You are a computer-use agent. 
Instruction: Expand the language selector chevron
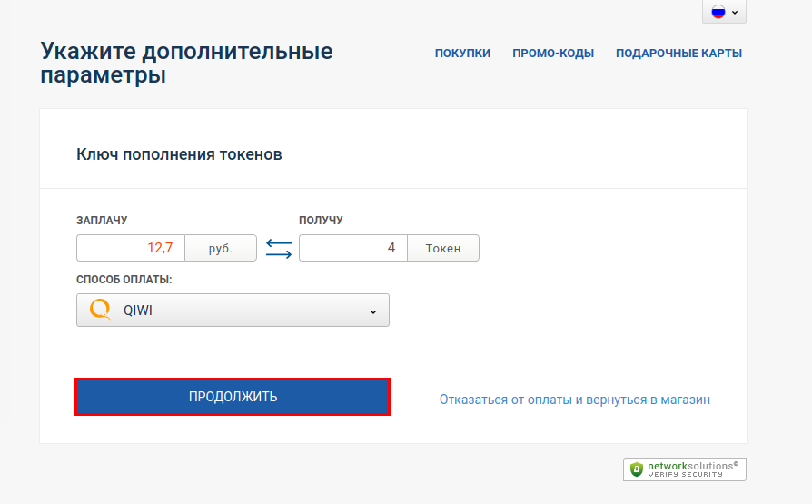point(735,13)
